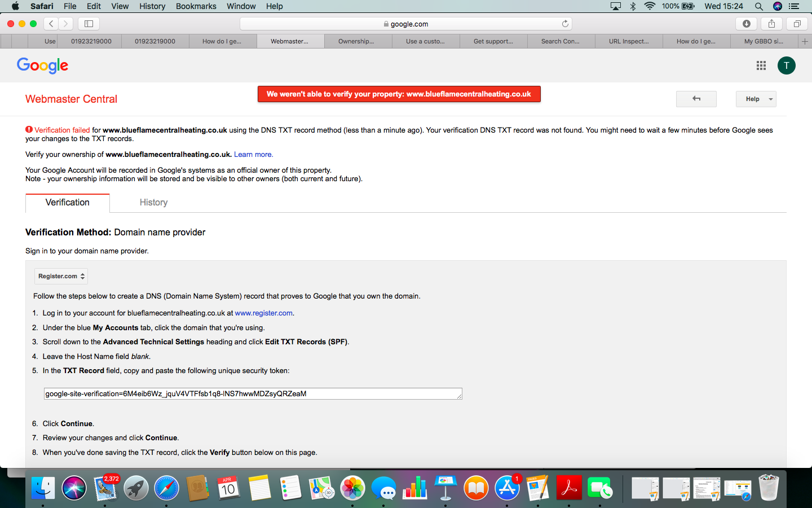Viewport: 812px width, 508px height.
Task: Open Pages from the Dock
Action: point(538,488)
